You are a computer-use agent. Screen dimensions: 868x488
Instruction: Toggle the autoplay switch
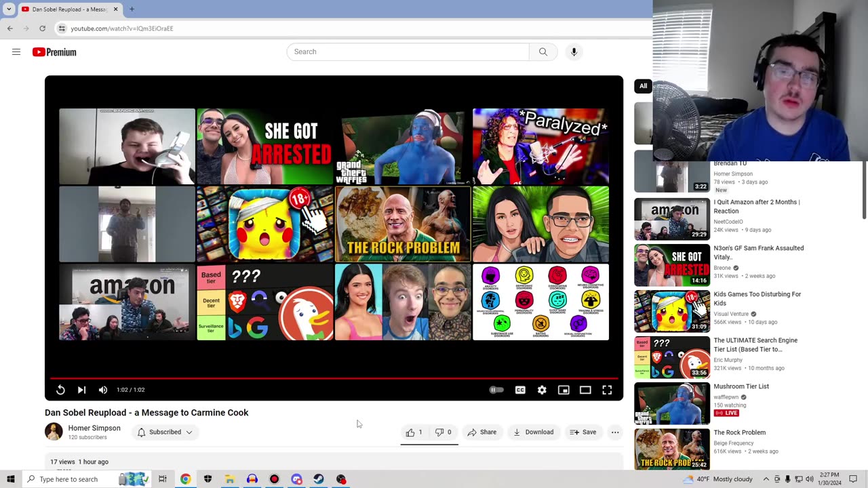(496, 390)
